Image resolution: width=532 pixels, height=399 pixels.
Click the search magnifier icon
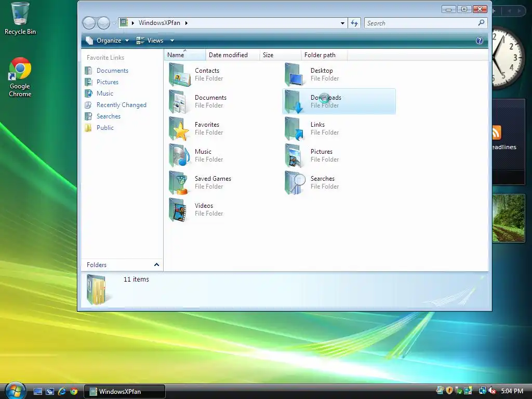(481, 23)
